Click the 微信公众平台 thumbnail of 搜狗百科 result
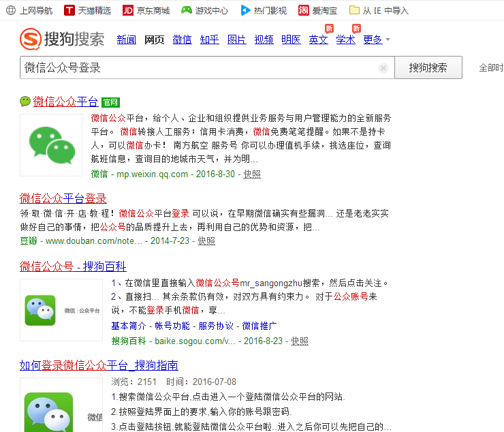 pos(61,310)
